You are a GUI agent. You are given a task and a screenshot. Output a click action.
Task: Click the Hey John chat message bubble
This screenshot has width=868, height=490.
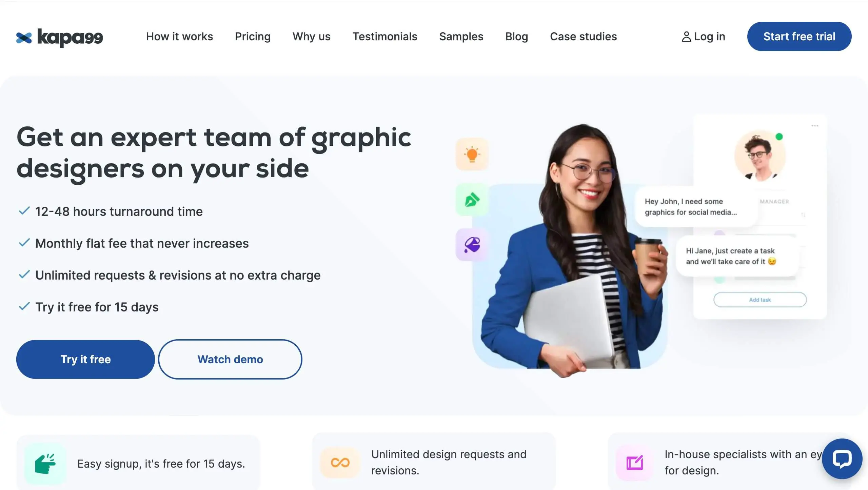coord(696,207)
